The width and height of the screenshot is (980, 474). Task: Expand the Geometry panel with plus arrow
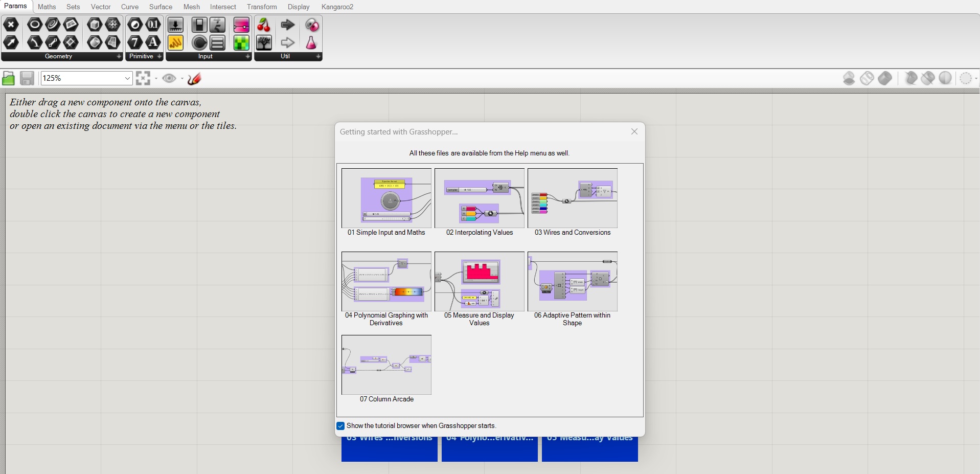(x=119, y=57)
